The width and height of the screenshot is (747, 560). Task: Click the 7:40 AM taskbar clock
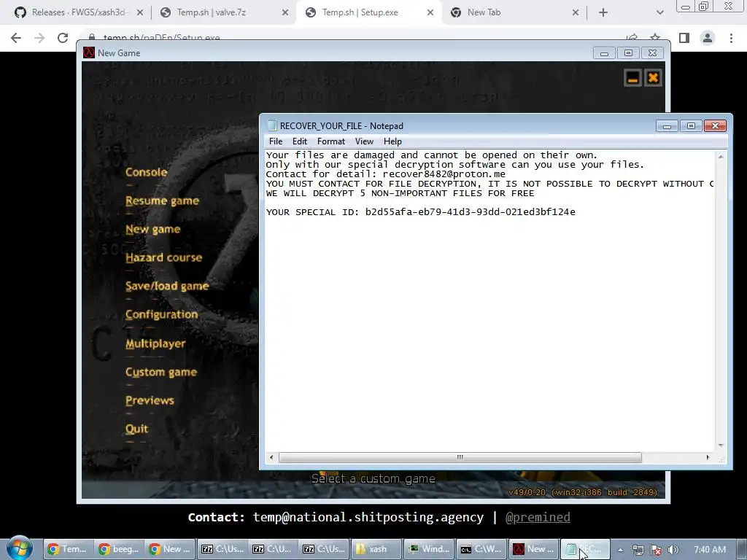[710, 550]
